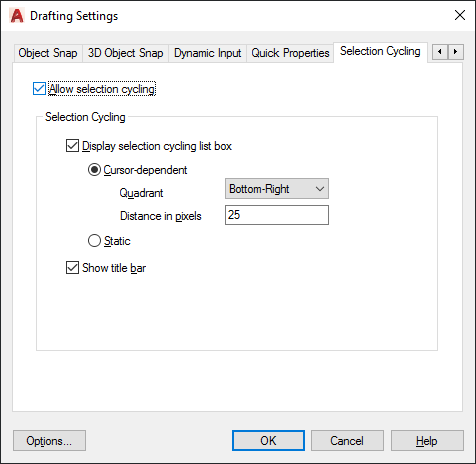Choose the Static radio option
Viewport: 476px width, 464px height.
click(x=94, y=241)
